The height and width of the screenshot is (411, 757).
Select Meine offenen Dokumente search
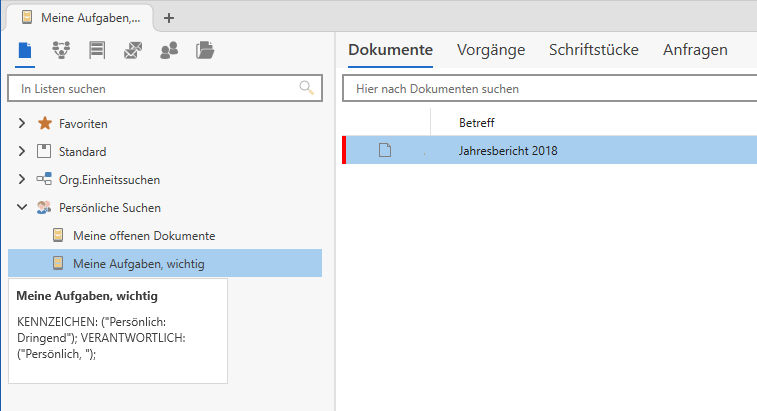coord(144,235)
